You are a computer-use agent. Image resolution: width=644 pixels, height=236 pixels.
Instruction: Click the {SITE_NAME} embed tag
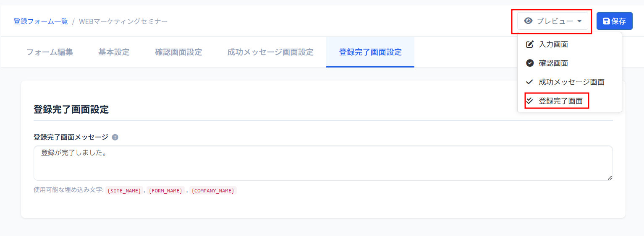click(124, 190)
